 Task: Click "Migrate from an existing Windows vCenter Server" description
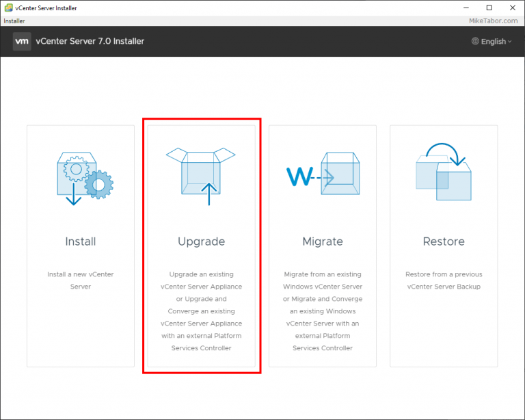[323, 311]
